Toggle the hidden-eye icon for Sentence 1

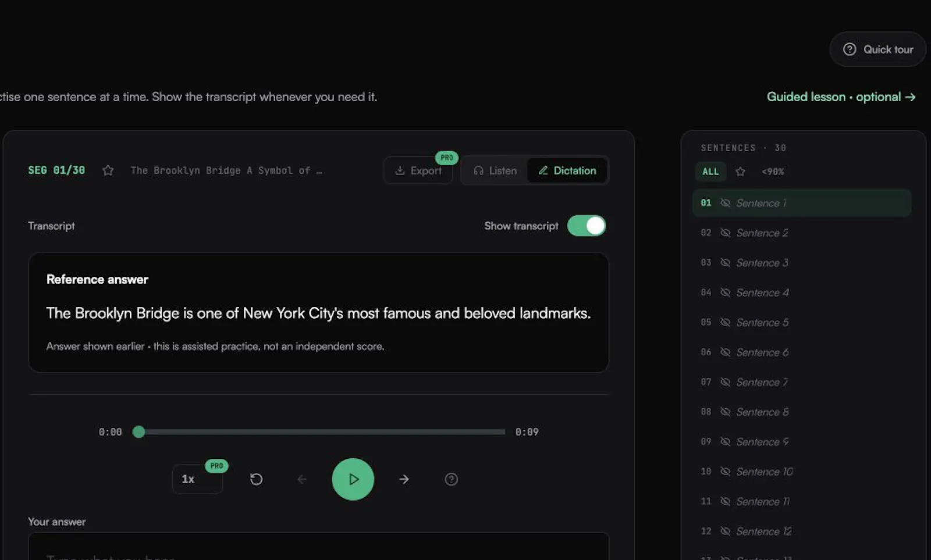coord(725,203)
